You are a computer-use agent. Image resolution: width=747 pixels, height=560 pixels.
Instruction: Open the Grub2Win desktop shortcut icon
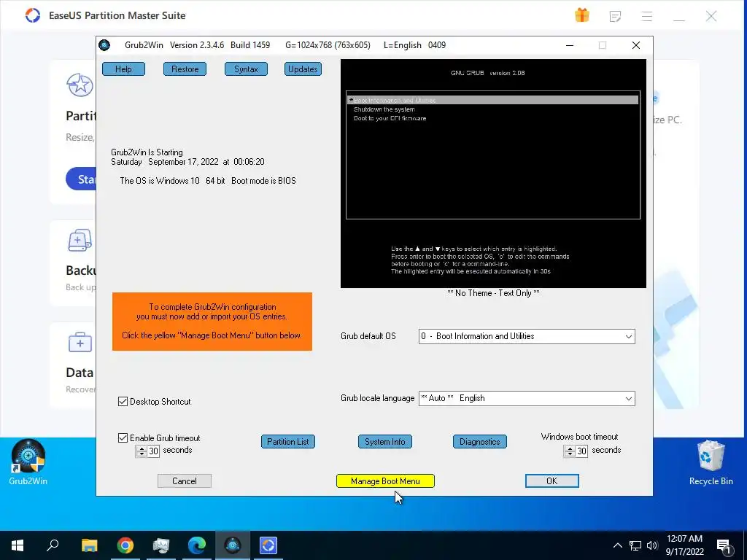[28, 462]
